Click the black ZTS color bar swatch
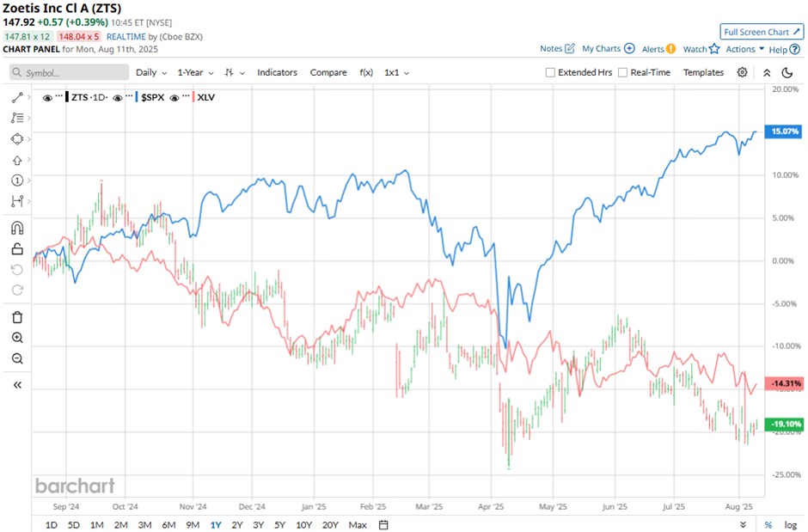 coord(67,97)
